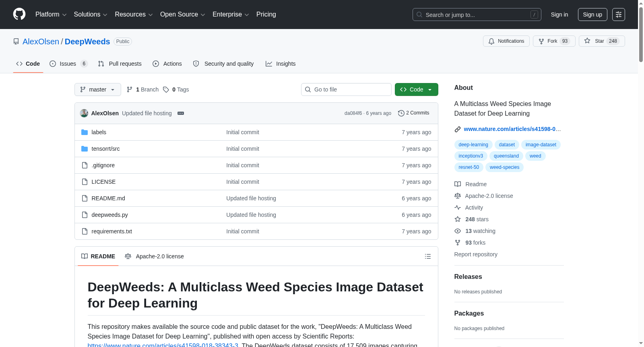
Task: Click the queensland topic tag
Action: [506, 156]
